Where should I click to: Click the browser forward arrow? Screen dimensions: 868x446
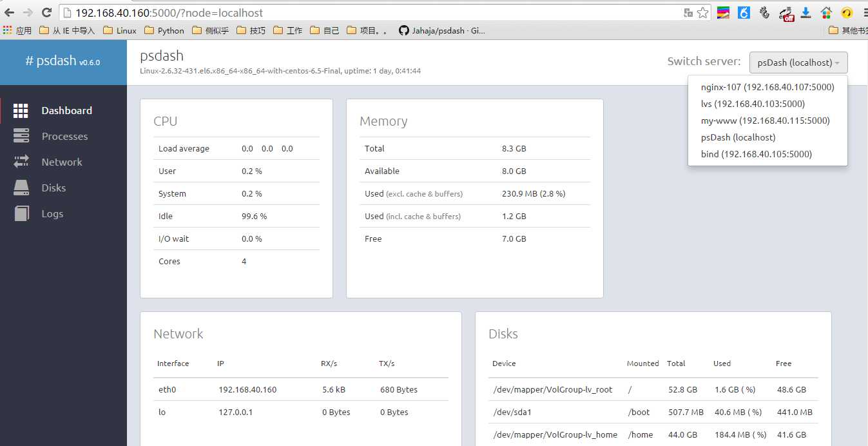click(28, 12)
